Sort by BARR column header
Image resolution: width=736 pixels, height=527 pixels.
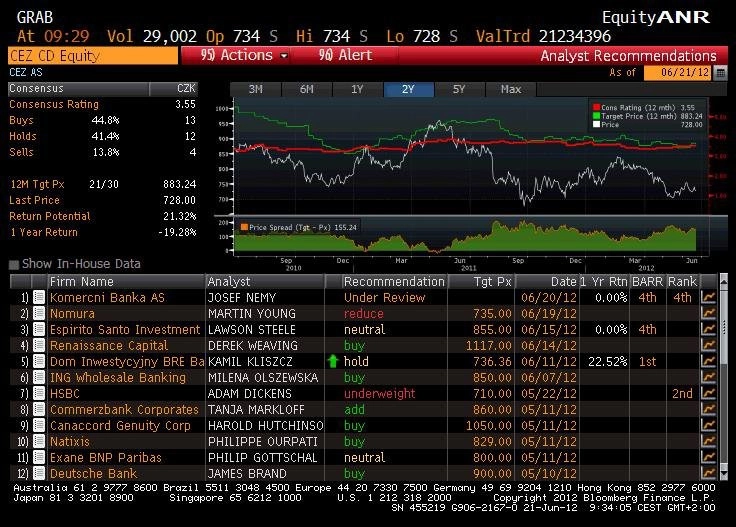pos(647,282)
